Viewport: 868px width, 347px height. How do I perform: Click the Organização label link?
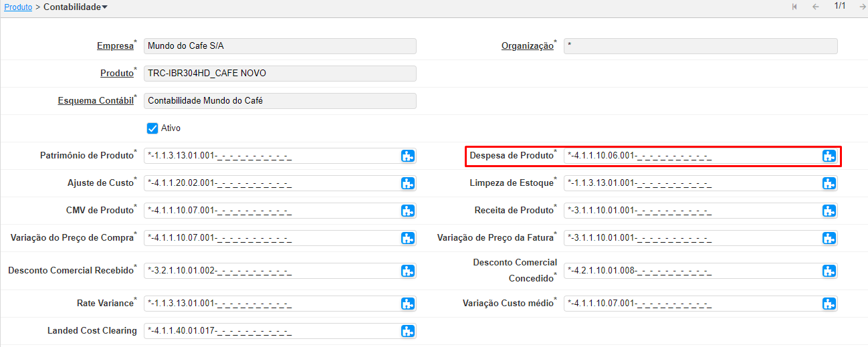pyautogui.click(x=527, y=46)
